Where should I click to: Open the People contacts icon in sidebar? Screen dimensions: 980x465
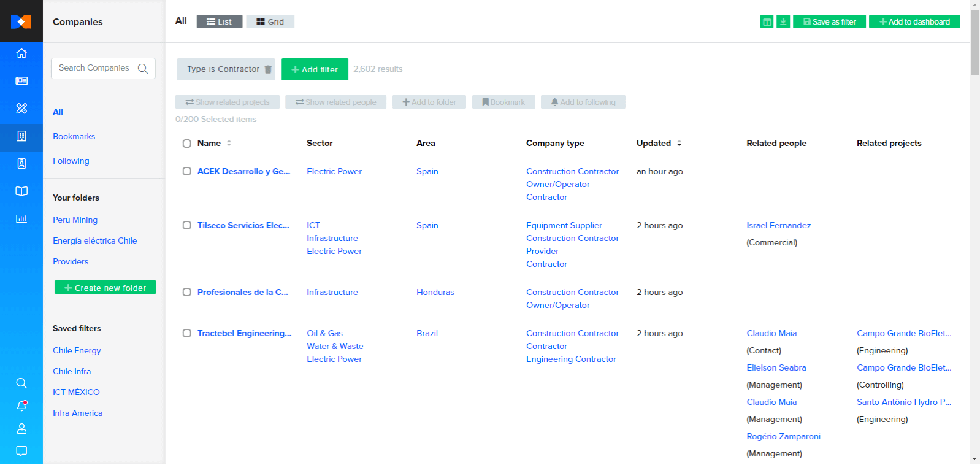point(21,164)
